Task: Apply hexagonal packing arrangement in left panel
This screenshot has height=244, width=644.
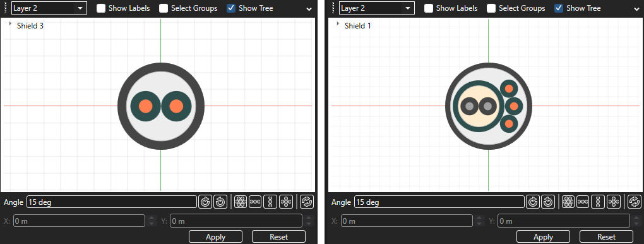Action: tap(241, 202)
